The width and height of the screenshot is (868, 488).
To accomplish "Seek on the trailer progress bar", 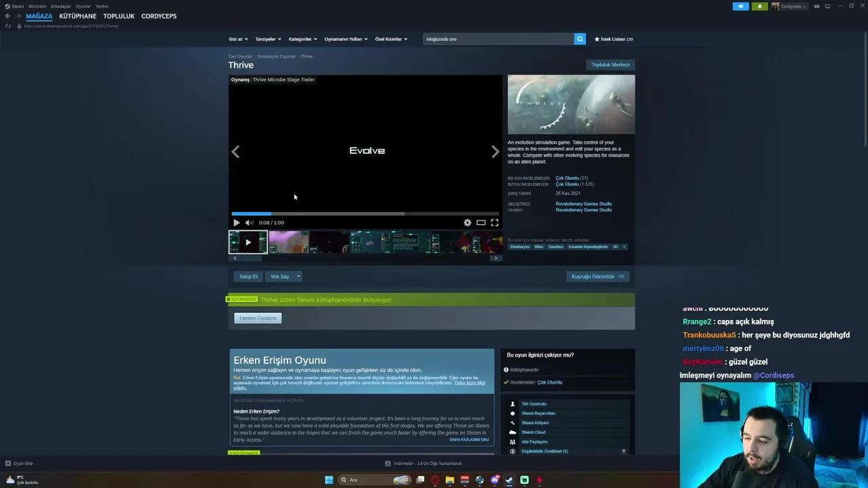I will coord(366,213).
